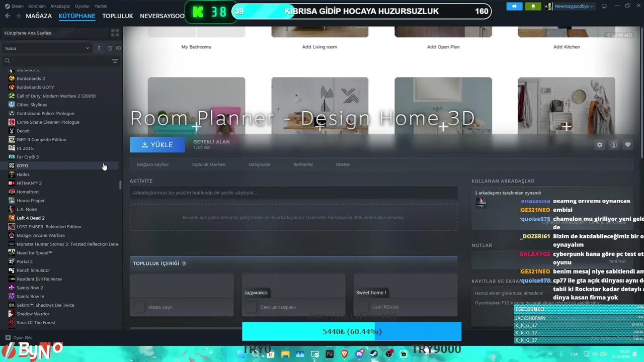The image size is (644, 362).
Task: Open the Destek link
Action: coord(343,164)
